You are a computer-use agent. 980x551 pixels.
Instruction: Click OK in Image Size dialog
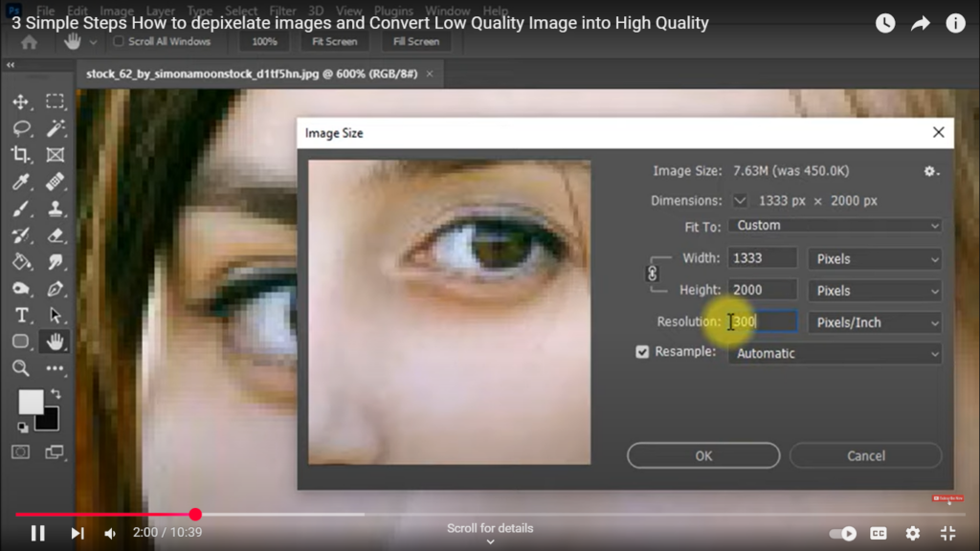coord(703,456)
